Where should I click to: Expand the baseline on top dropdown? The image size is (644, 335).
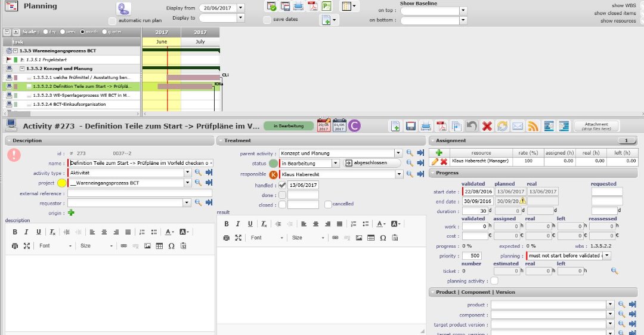tap(463, 10)
